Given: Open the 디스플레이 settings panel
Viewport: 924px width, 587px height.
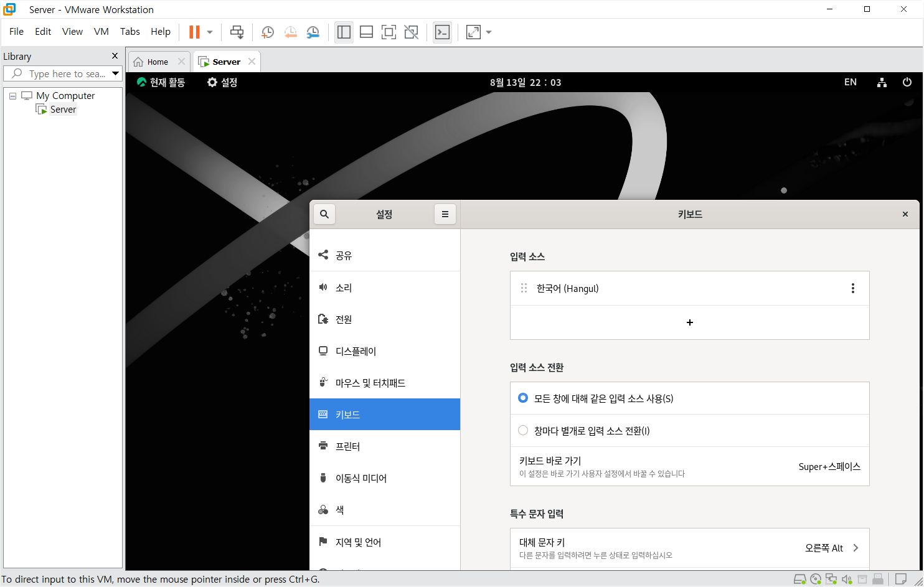Looking at the screenshot, I should tap(385, 351).
